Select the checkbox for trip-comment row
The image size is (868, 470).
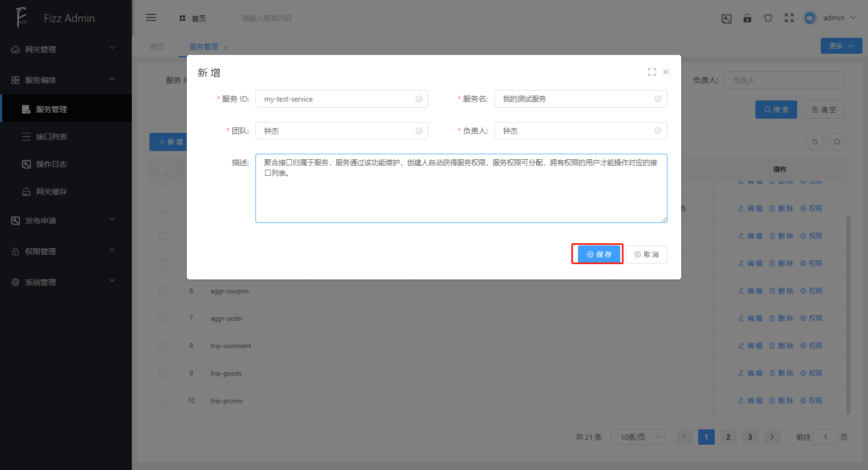163,346
